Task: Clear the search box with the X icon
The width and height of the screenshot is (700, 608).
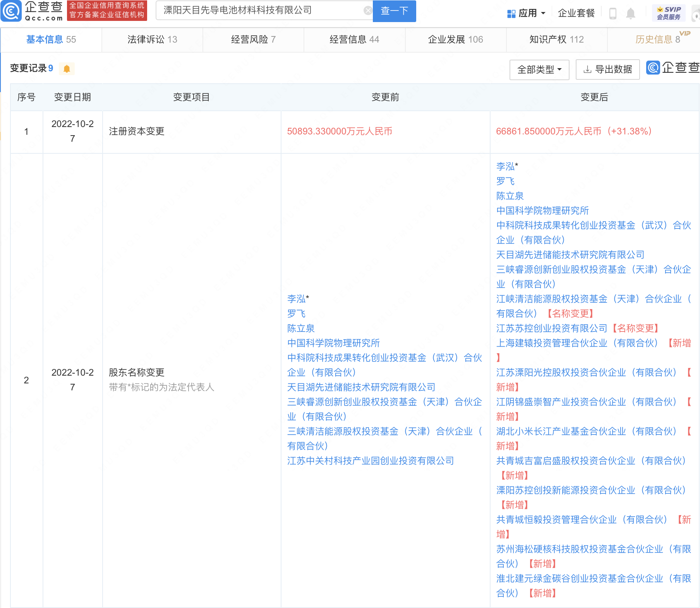Action: point(367,11)
